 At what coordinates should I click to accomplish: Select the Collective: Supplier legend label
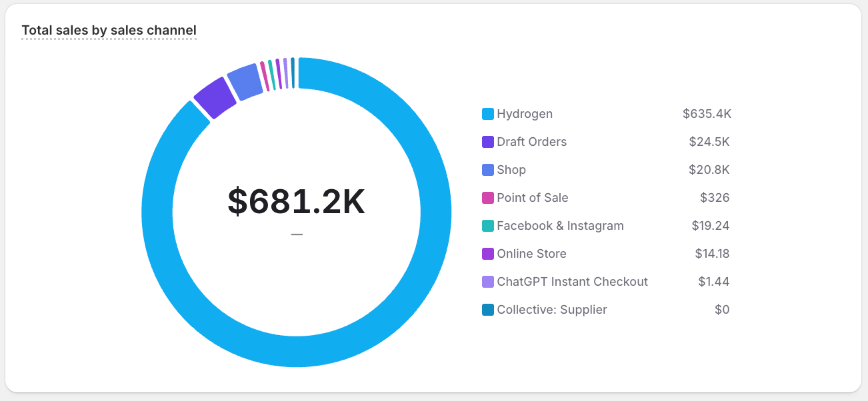(x=552, y=310)
